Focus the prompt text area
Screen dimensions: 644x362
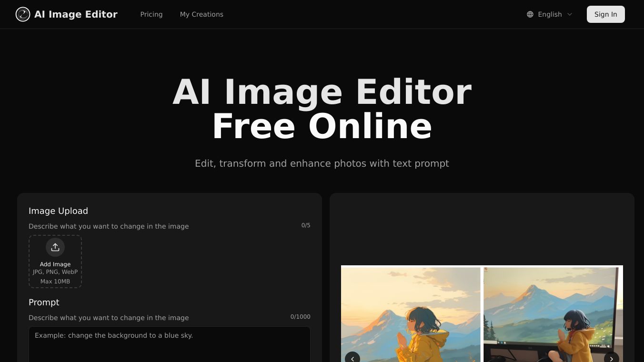[170, 344]
